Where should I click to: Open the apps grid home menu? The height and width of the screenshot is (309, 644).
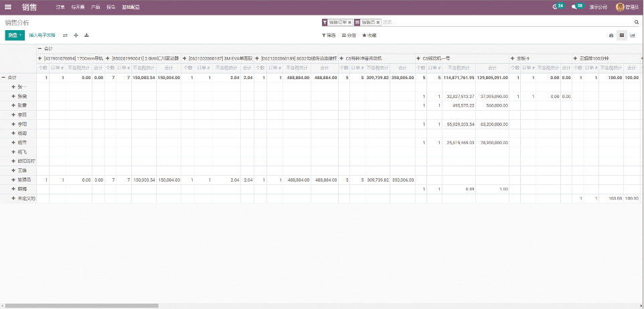pyautogui.click(x=8, y=7)
